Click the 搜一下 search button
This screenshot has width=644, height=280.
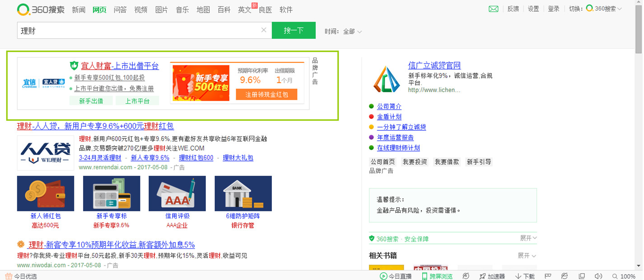294,30
